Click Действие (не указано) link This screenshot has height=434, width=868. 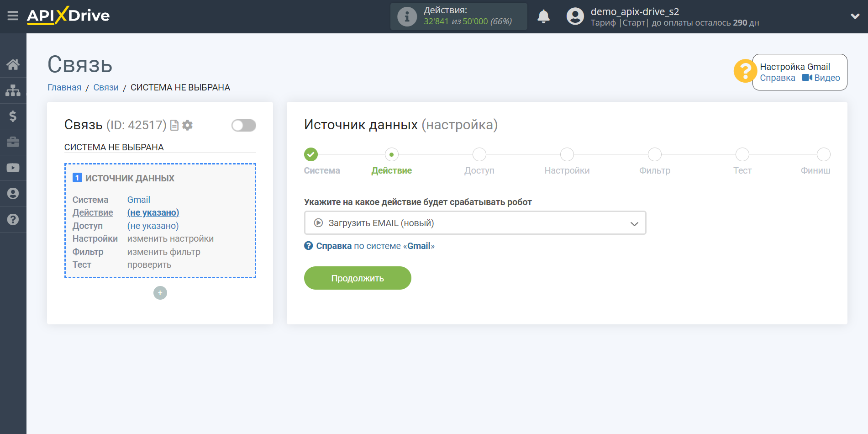[153, 212]
